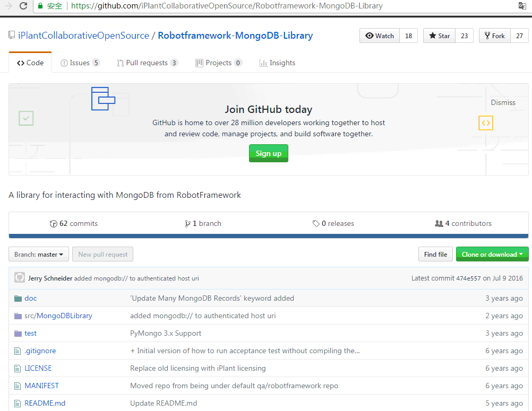Click the New pull request button
The height and width of the screenshot is (411, 532).
(x=103, y=255)
